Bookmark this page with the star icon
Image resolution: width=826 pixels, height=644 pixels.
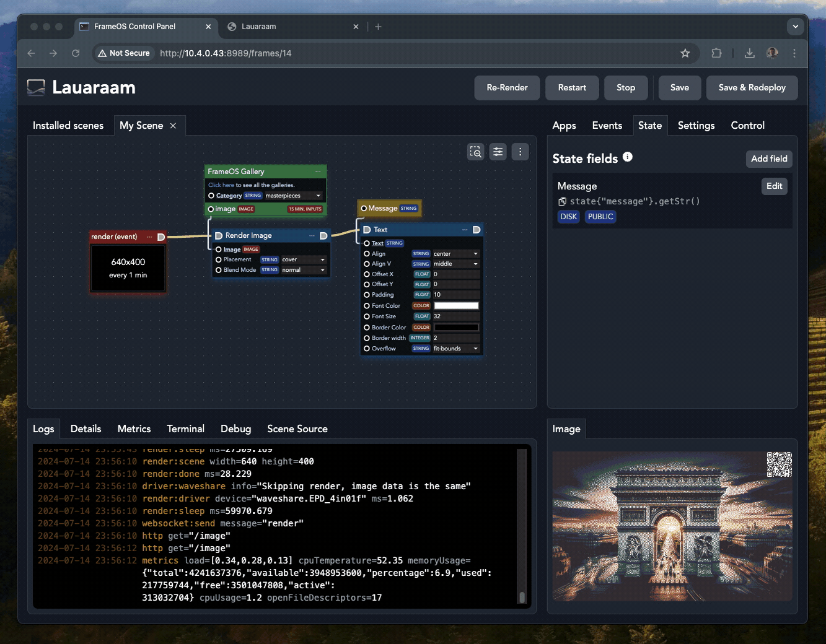click(685, 53)
